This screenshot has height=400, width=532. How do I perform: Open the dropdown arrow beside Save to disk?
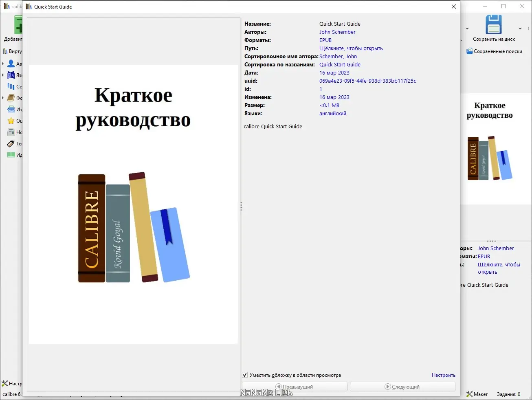click(520, 29)
